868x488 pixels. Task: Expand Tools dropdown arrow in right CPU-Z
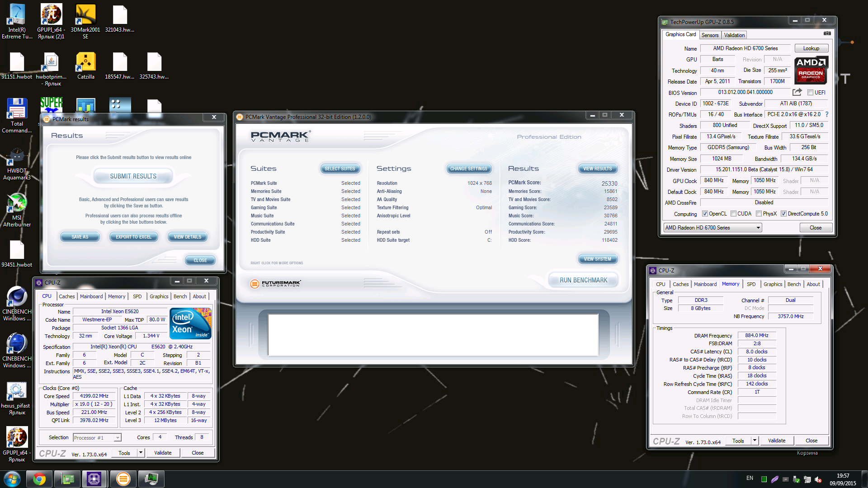point(755,441)
